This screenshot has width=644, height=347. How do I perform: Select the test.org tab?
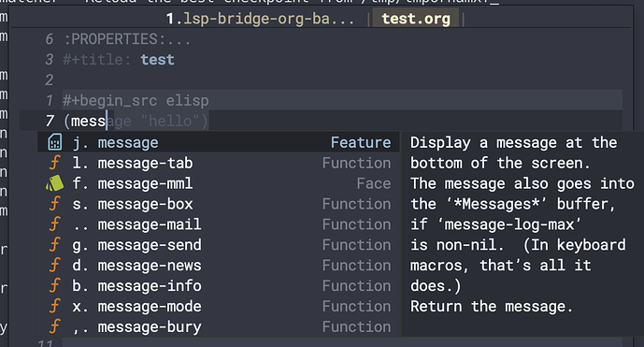(x=416, y=19)
